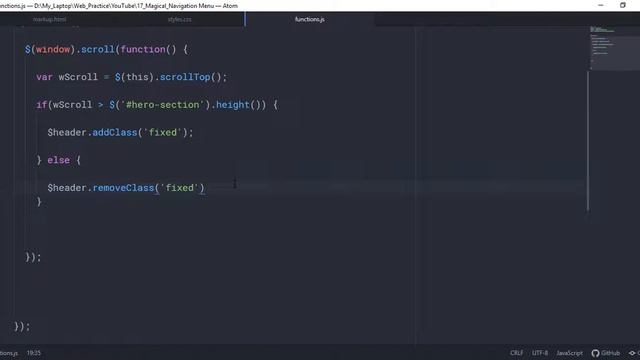This screenshot has width=640, height=360.
Task: Change the CRLF line ending setting
Action: [516, 353]
